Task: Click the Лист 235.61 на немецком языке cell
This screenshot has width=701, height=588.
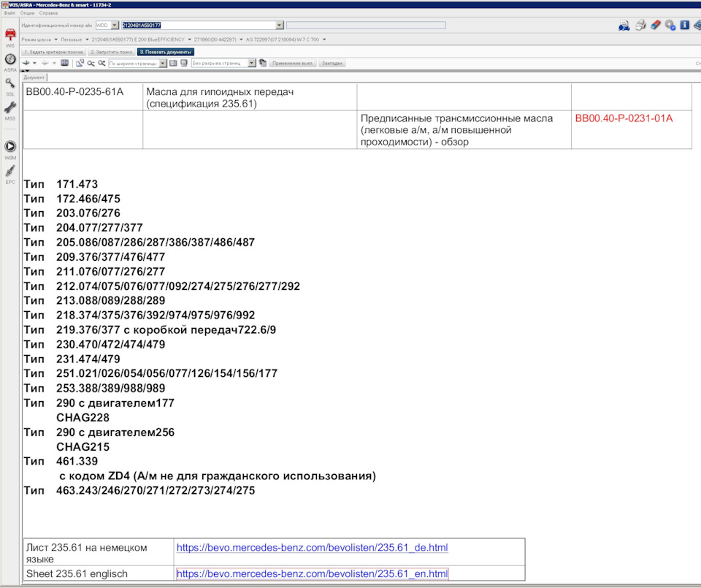Action: (99, 553)
